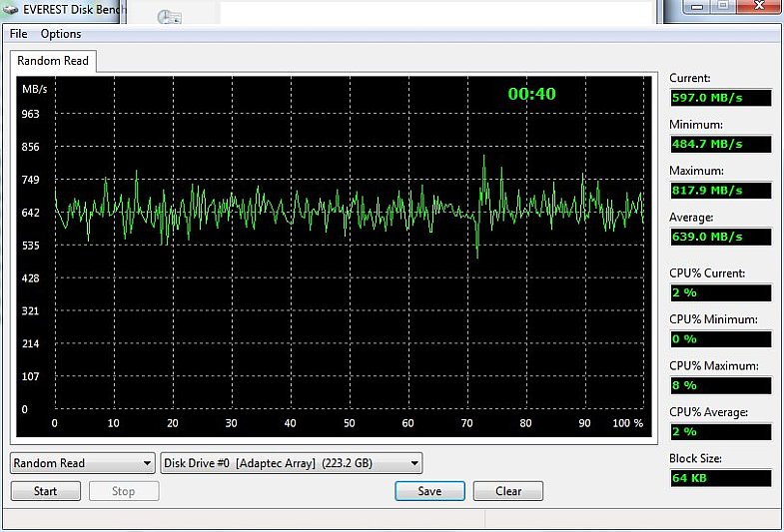The height and width of the screenshot is (532, 784).
Task: Click the Save button
Action: [430, 491]
